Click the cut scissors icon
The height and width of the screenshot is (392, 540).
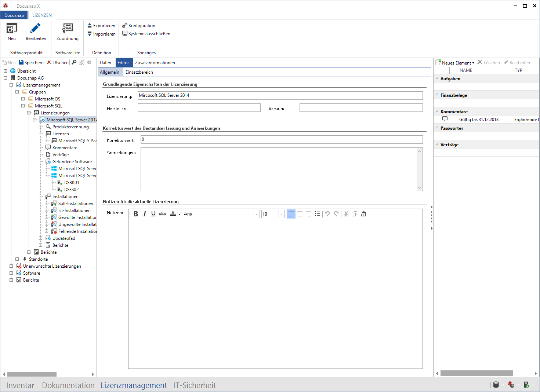pyautogui.click(x=346, y=214)
